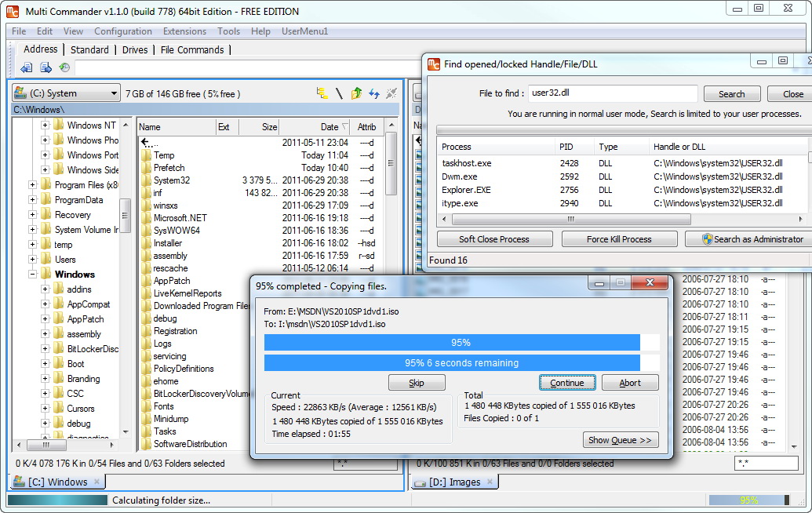812x513 pixels.
Task: Switch to the Drives toolbar tab
Action: tap(135, 49)
